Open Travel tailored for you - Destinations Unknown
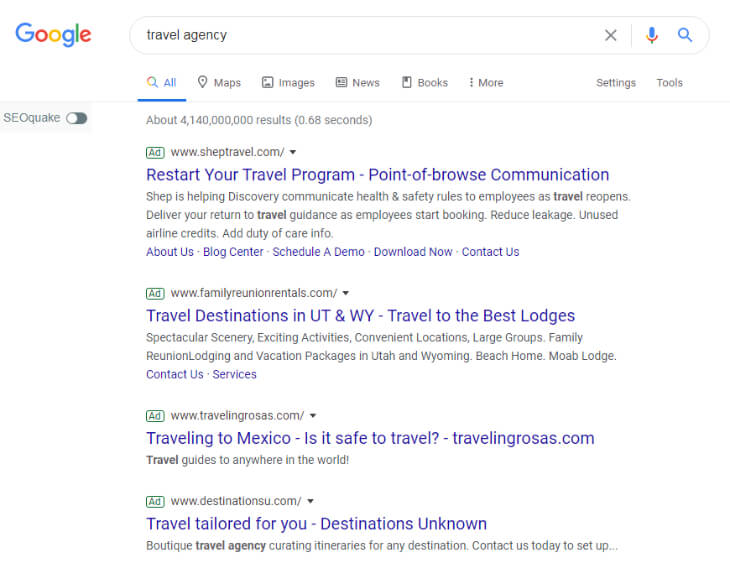 tap(317, 524)
